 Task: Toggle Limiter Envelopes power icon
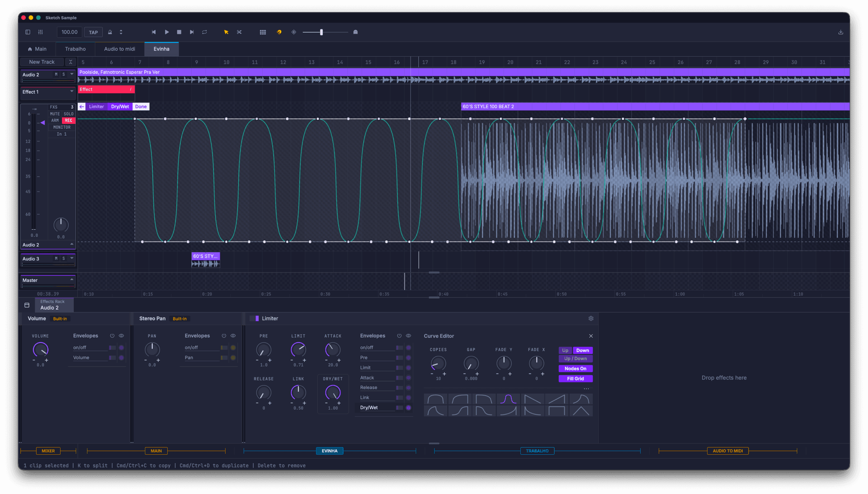(399, 336)
